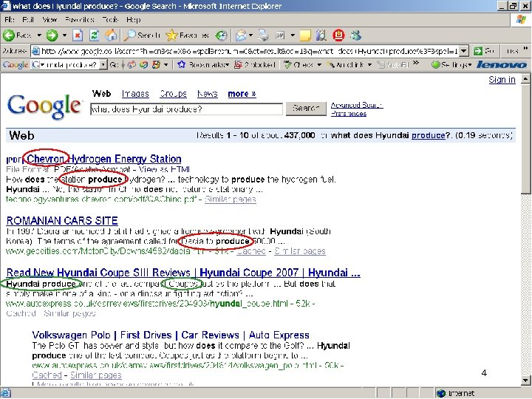Open the View menu
This screenshot has height=399, width=532.
[x=50, y=20]
